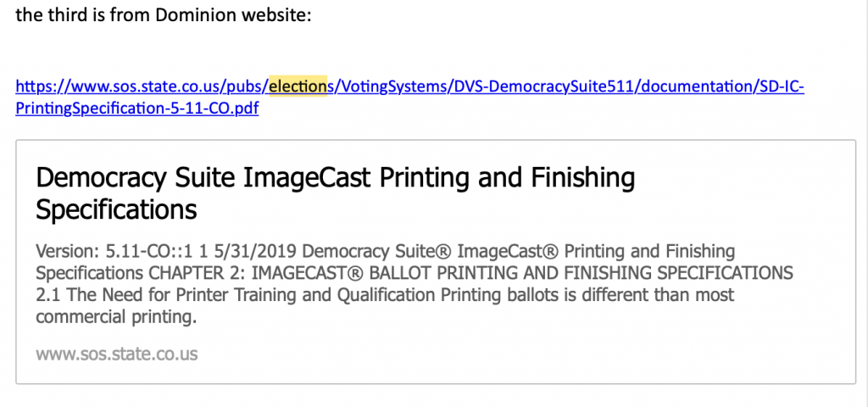Click "commercial printing." at the end of the description
The image size is (868, 407).
click(116, 316)
